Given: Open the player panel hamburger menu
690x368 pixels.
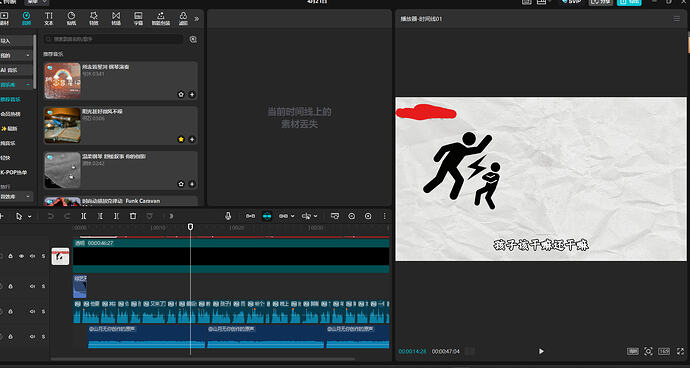Looking at the screenshot, I should coord(677,19).
